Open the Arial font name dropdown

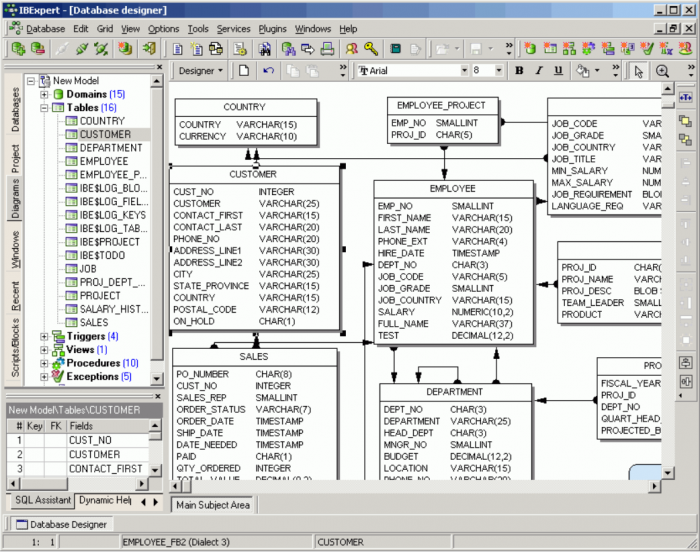(464, 71)
